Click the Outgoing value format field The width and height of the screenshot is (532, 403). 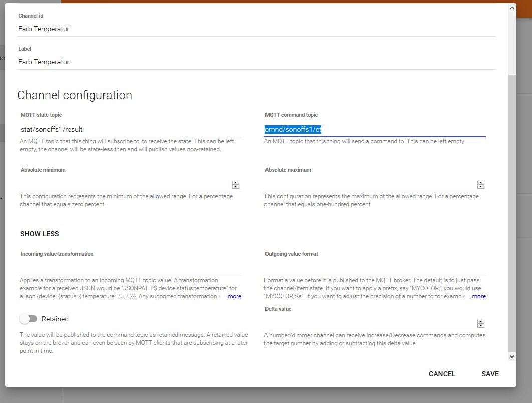[x=375, y=269]
